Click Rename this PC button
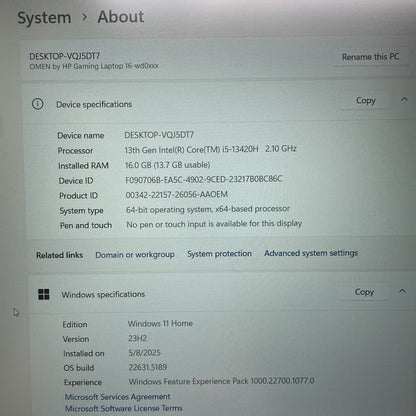This screenshot has height=416, width=416. (370, 57)
